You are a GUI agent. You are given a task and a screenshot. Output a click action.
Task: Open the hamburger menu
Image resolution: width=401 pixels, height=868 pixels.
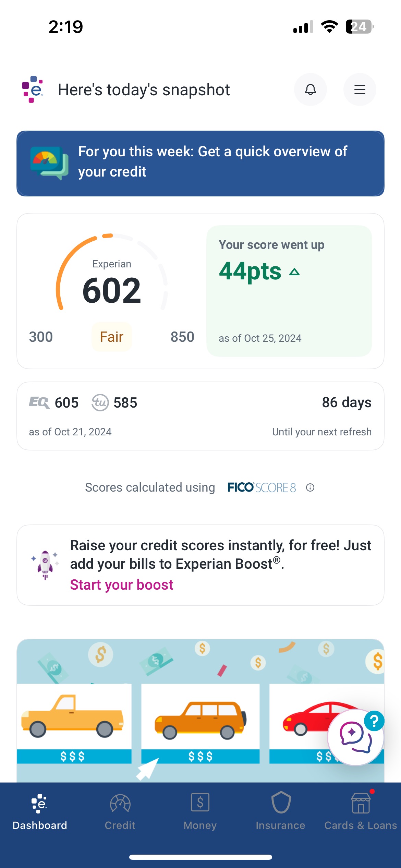360,89
